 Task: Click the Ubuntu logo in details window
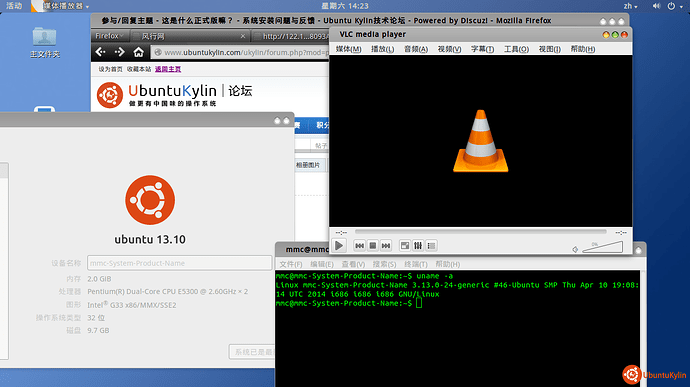point(150,200)
